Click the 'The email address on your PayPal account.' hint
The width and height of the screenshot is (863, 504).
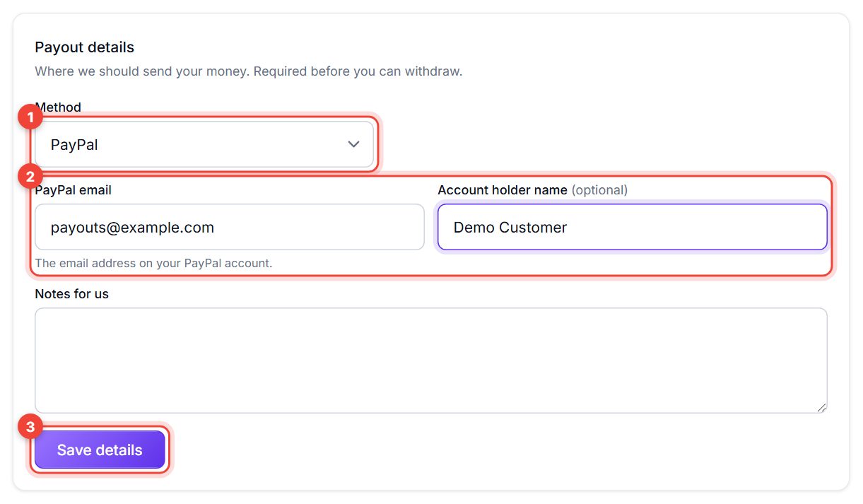(153, 263)
